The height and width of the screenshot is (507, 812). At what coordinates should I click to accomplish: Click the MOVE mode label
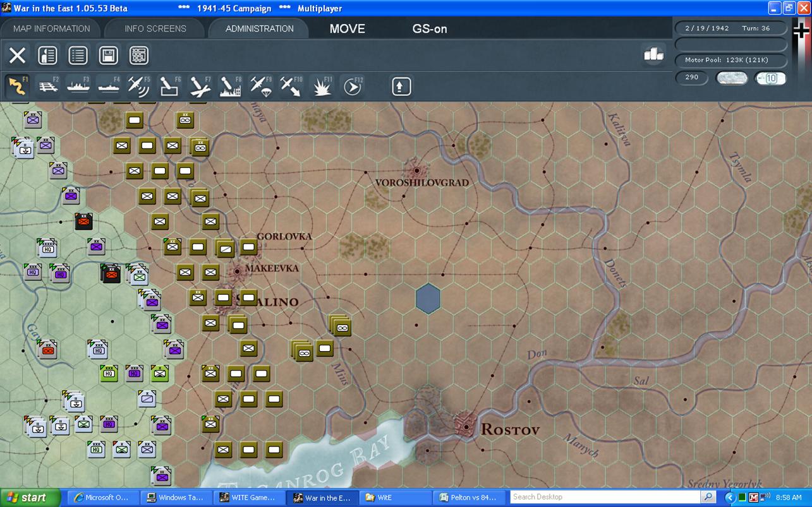[347, 28]
